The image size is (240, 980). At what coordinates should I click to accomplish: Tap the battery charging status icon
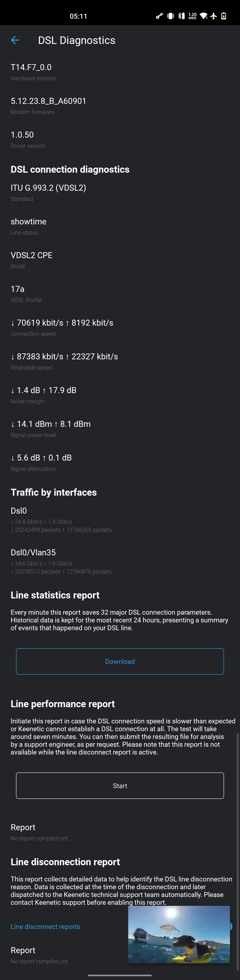point(224,16)
